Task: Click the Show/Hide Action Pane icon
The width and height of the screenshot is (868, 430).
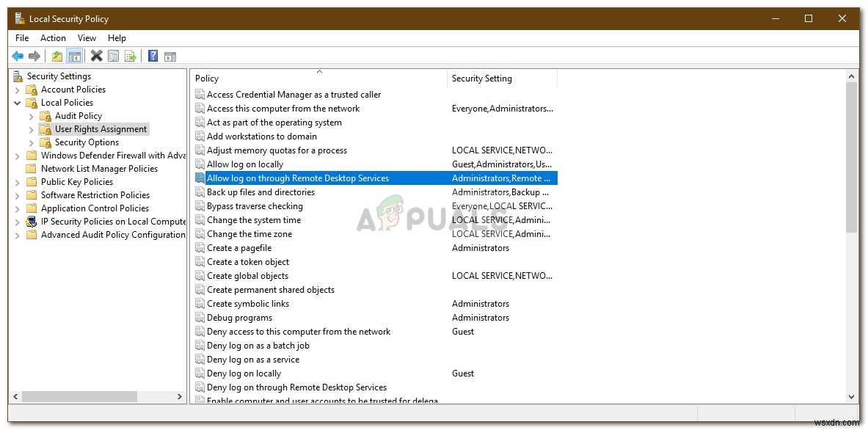Action: click(x=170, y=56)
